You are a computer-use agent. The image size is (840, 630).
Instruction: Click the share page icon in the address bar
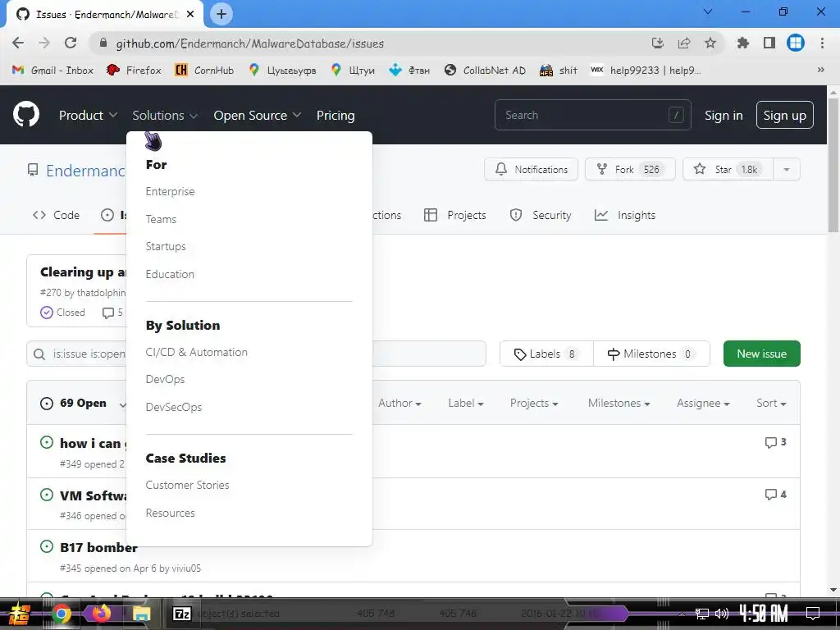click(x=684, y=43)
